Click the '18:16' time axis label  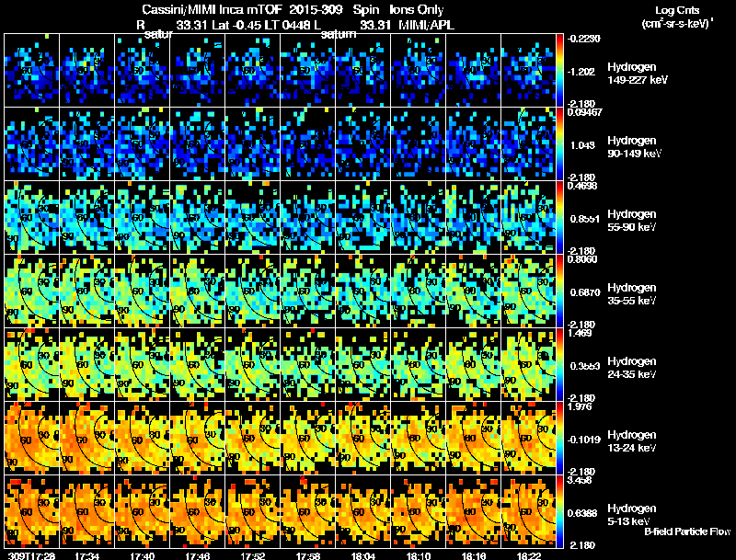click(x=474, y=555)
